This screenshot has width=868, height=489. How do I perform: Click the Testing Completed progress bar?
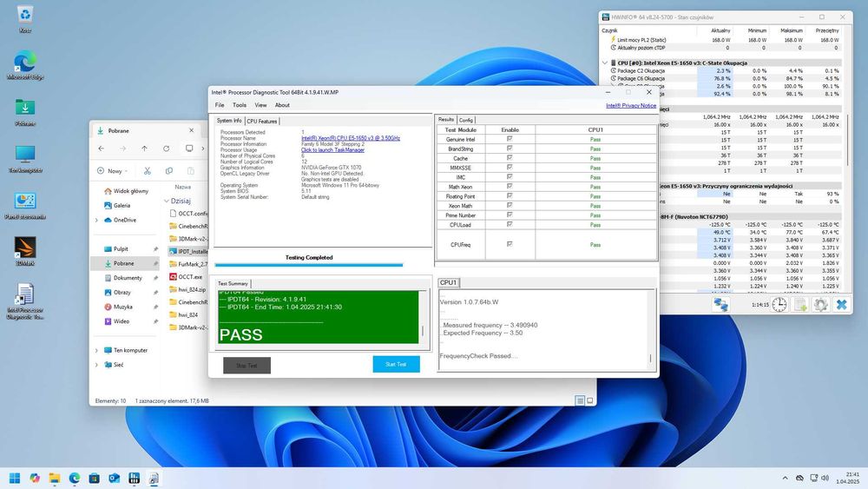309,265
